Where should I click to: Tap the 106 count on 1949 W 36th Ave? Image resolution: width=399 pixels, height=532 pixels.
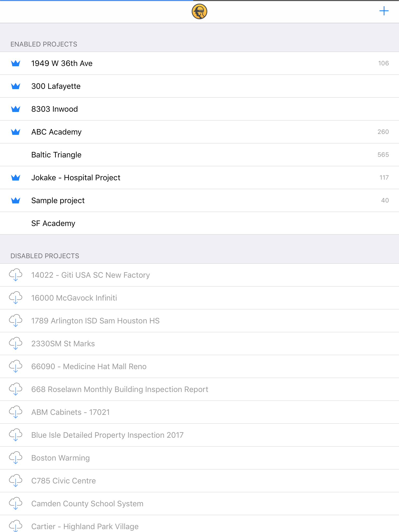(383, 63)
